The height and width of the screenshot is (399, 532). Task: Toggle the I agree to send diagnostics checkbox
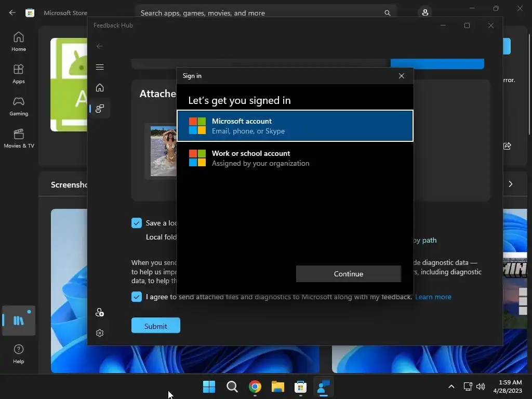click(137, 297)
